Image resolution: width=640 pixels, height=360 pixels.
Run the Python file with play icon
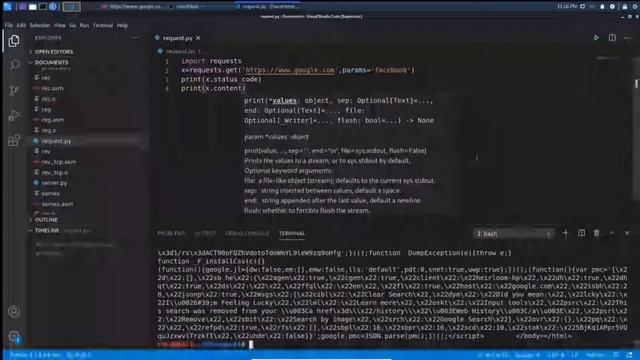(x=596, y=38)
